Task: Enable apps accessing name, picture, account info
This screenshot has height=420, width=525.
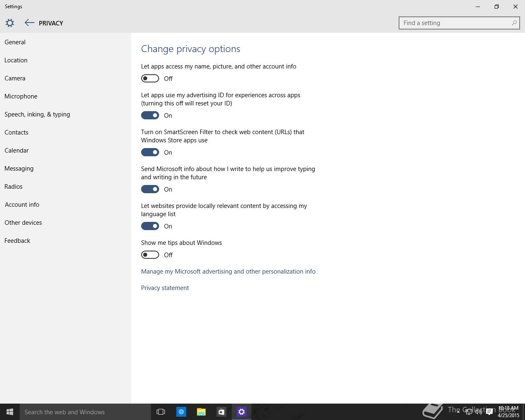Action: 150,78
